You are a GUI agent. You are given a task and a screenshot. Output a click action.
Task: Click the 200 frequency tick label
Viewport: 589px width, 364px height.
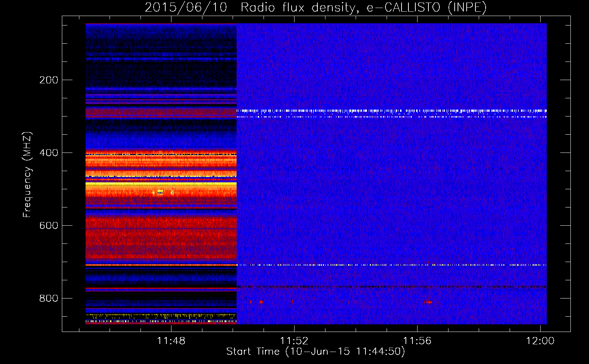49,80
